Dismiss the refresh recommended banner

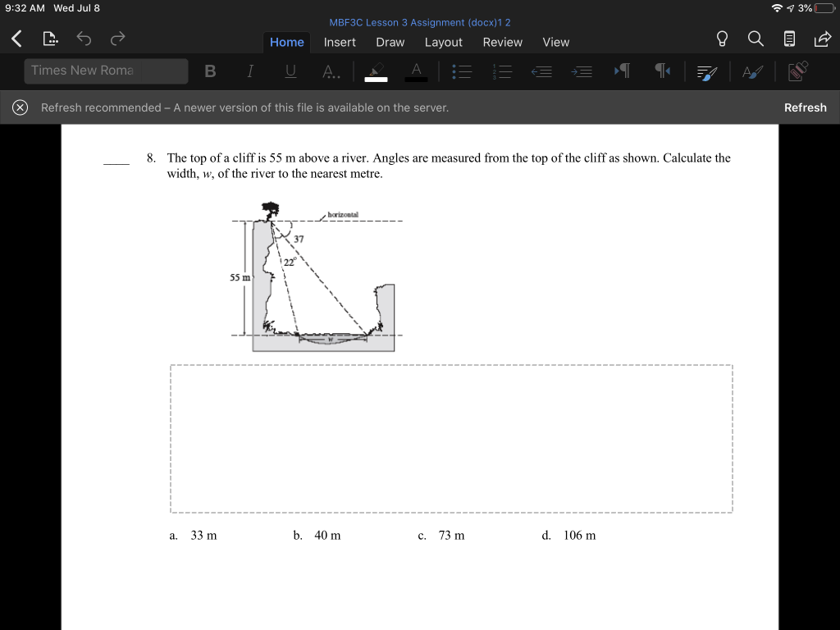[20, 107]
